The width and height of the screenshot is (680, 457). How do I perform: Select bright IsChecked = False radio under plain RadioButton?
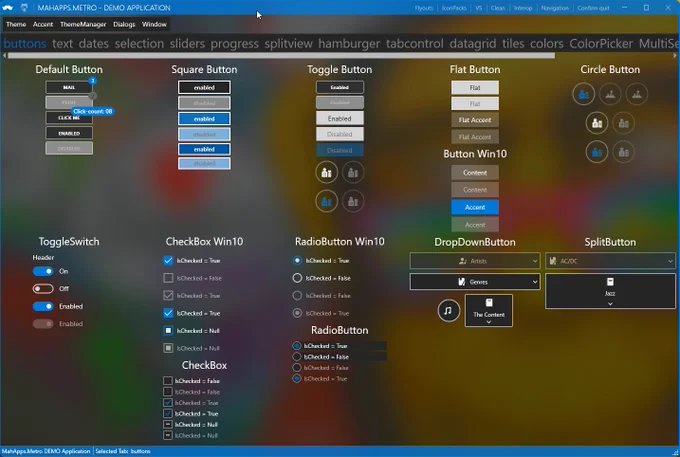click(297, 357)
